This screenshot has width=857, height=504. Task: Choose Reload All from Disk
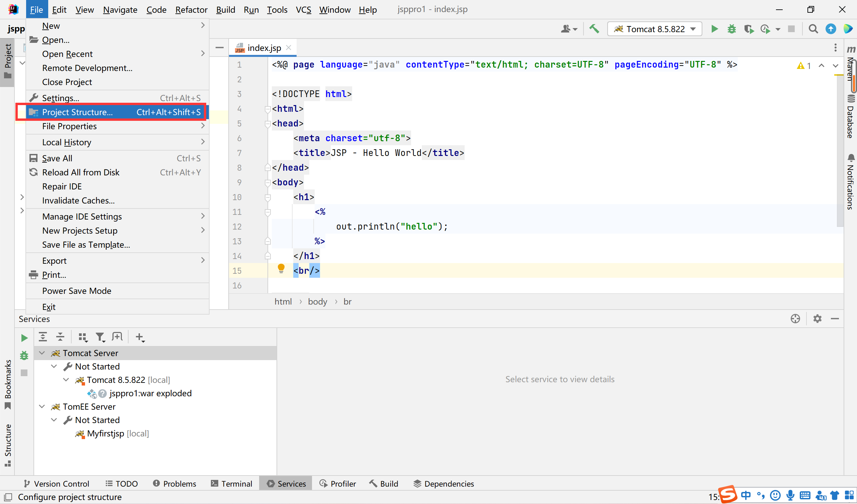[117, 172]
